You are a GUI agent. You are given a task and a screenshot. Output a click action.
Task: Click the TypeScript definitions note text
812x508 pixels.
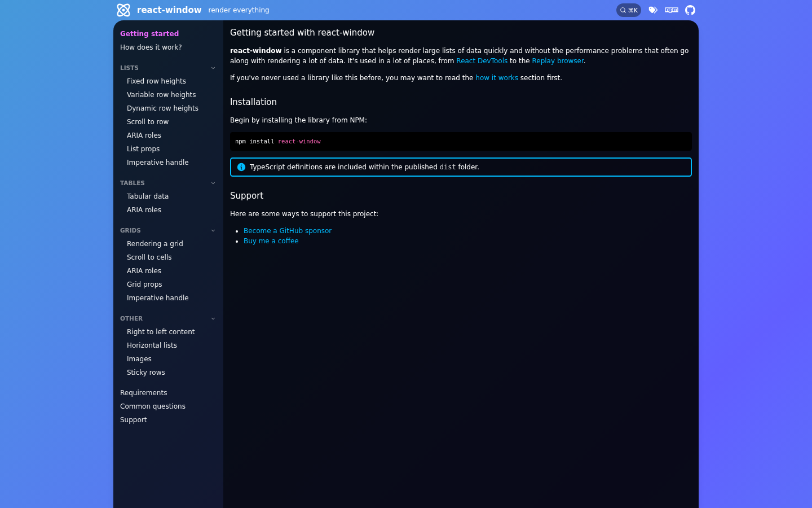coord(364,167)
